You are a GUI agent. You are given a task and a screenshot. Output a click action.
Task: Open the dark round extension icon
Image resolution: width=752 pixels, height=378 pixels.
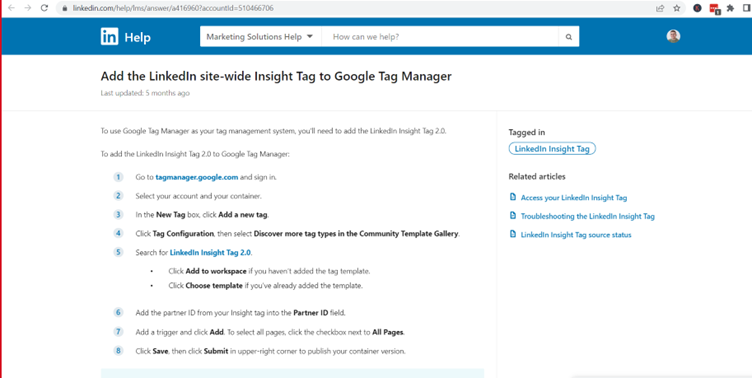[697, 8]
